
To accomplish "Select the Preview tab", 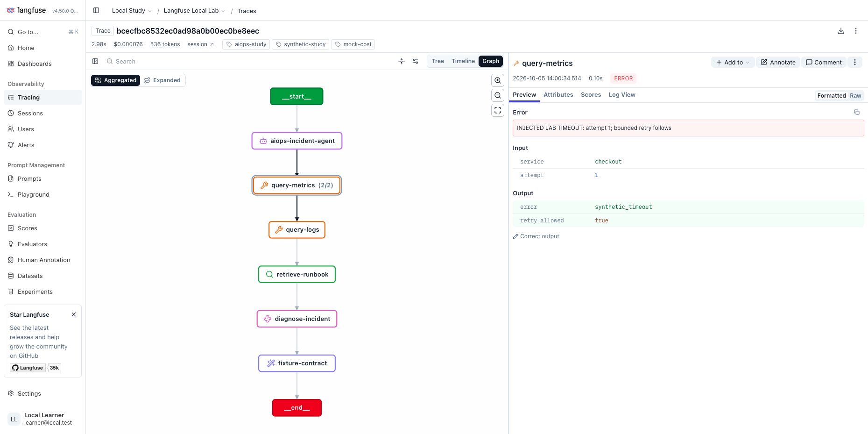I will [524, 95].
